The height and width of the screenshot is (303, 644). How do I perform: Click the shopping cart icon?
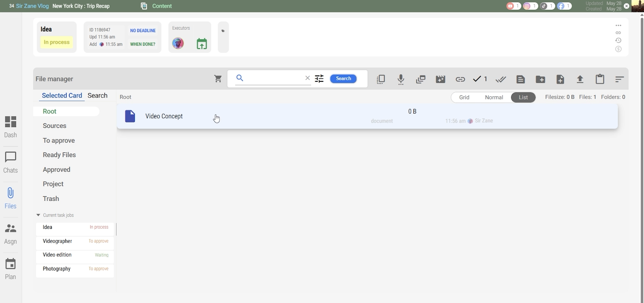[x=218, y=79]
